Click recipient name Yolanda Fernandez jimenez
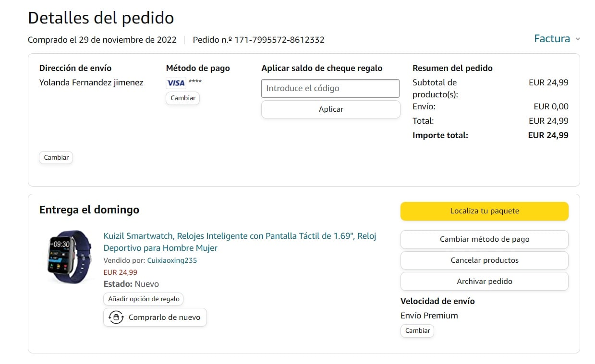This screenshot has height=364, width=595. coord(91,82)
